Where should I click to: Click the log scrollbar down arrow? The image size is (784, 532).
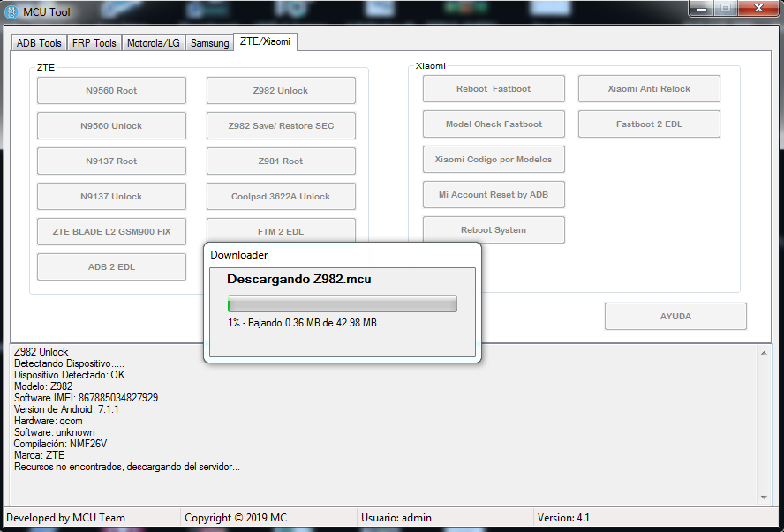(x=764, y=497)
